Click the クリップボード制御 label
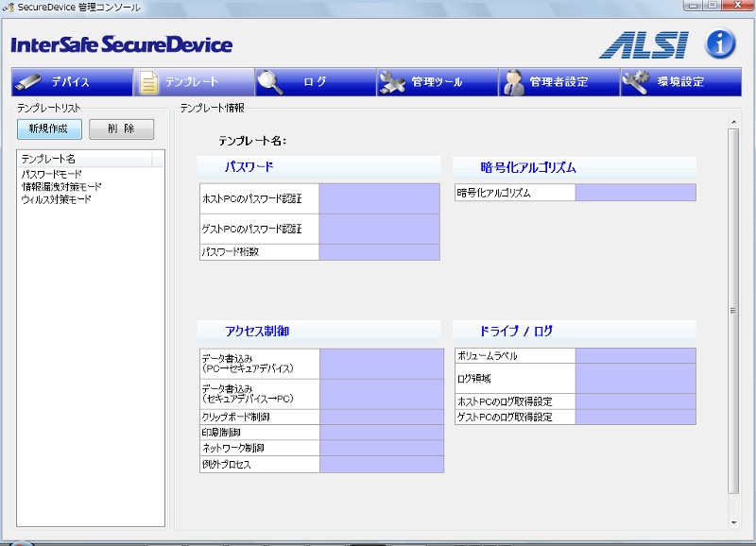756x546 pixels. [235, 417]
